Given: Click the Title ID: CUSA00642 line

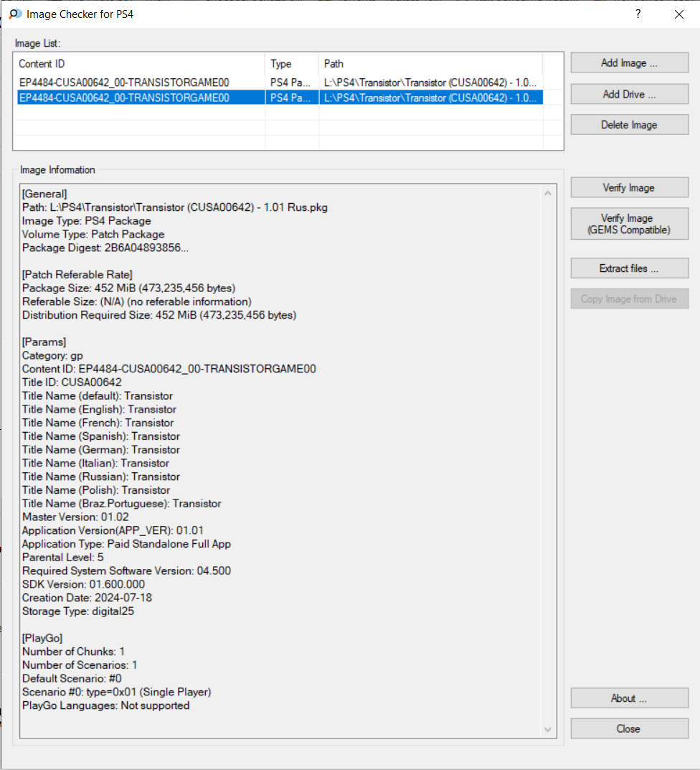Looking at the screenshot, I should tap(72, 382).
